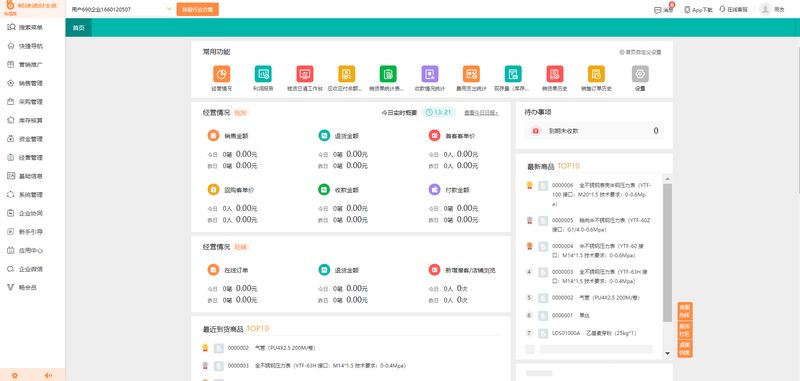Open 应用中心 sidebar menu
This screenshot has width=800, height=381.
click(32, 250)
